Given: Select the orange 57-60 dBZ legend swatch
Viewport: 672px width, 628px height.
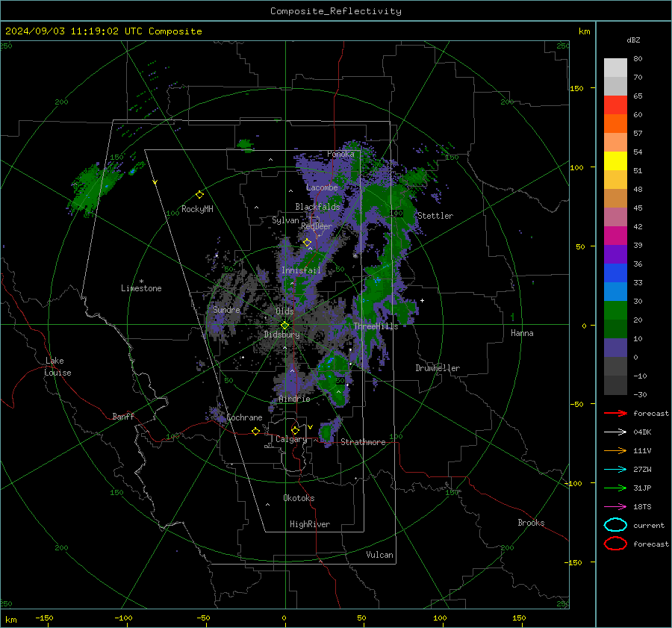Looking at the screenshot, I should pyautogui.click(x=615, y=124).
